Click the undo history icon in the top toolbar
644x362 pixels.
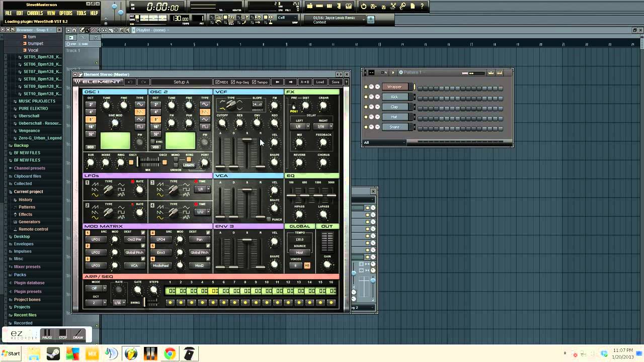pyautogui.click(x=364, y=6)
